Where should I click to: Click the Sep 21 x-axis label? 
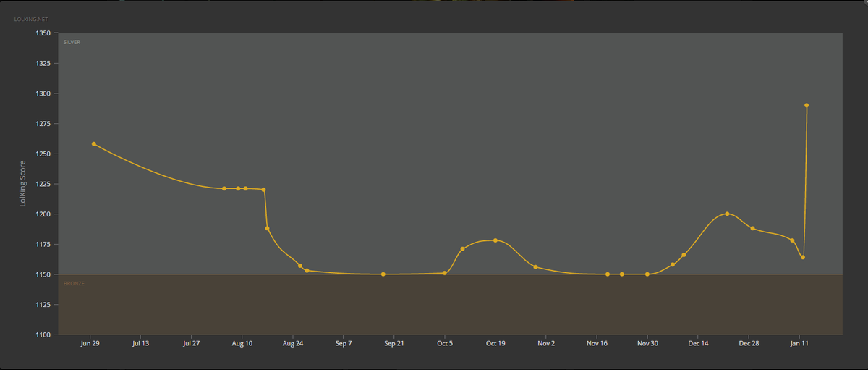tap(394, 343)
